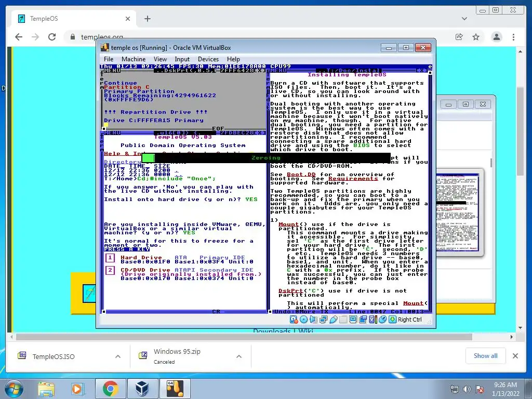Open the VirtualBox View menu
This screenshot has height=399, width=532.
160,59
